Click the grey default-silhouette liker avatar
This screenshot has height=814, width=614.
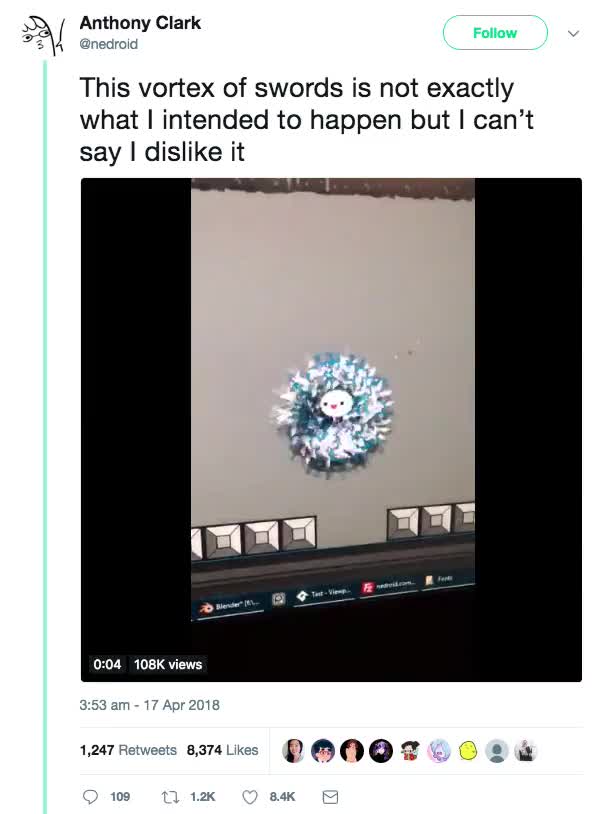[x=497, y=751]
